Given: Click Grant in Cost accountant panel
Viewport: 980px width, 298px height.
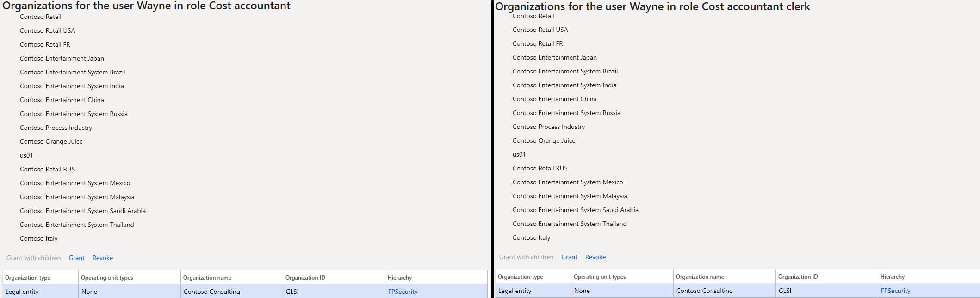Looking at the screenshot, I should coord(76,258).
